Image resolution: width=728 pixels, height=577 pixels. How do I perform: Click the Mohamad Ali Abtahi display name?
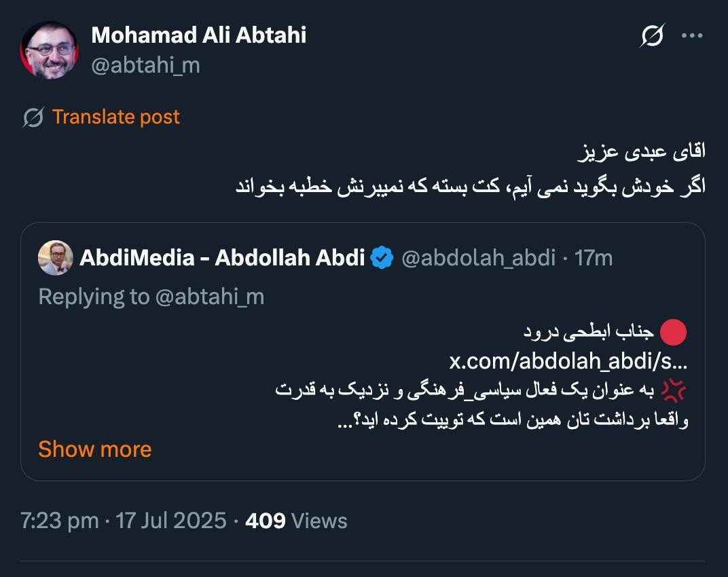tap(198, 35)
